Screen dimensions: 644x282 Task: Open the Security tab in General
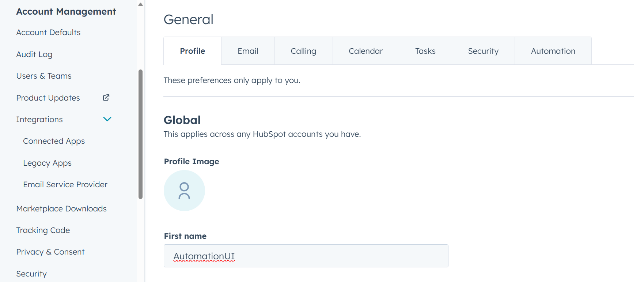point(483,51)
